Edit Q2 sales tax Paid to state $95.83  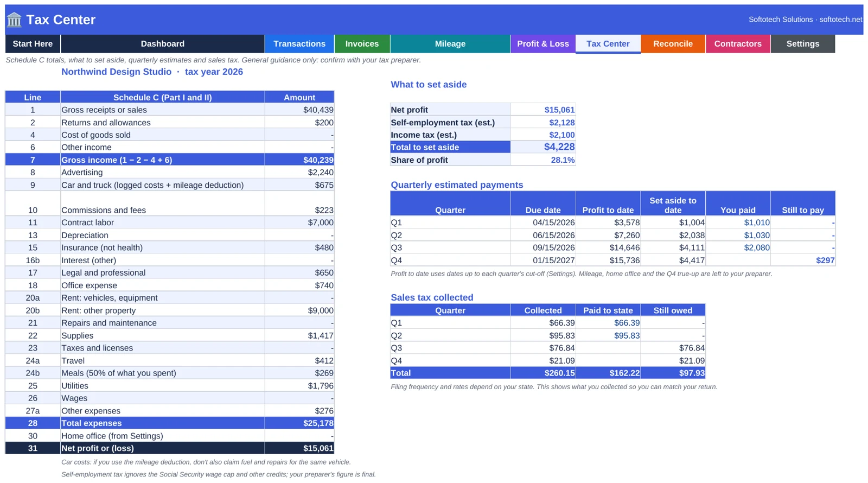tap(608, 335)
